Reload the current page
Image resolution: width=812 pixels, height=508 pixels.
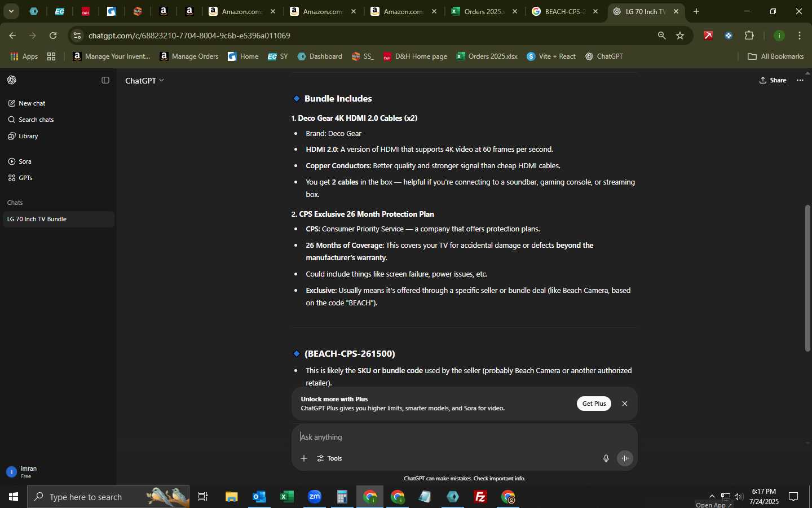point(53,36)
